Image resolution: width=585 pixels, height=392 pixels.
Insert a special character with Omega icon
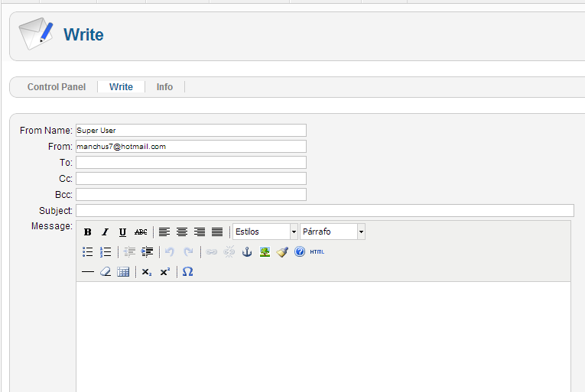[x=187, y=272]
